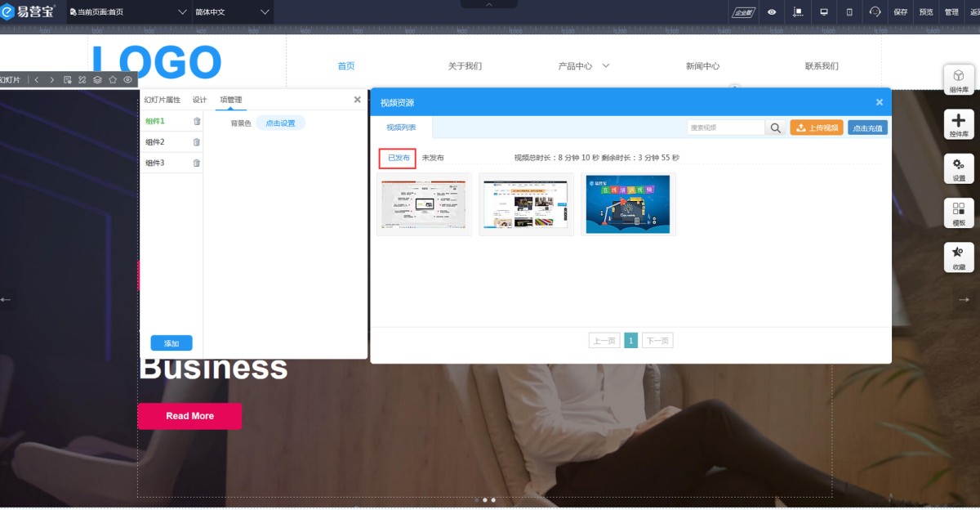Viewport: 980px width, 510px height.
Task: Click 保存 to save the page
Action: (901, 12)
